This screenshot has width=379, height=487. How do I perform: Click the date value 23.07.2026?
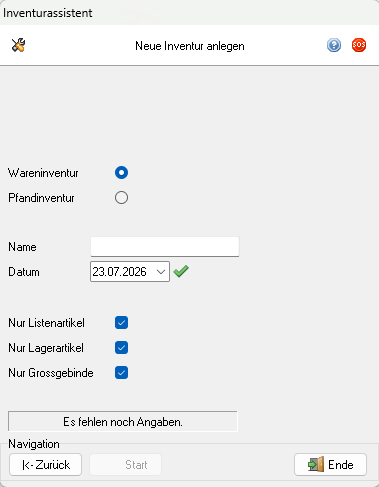coord(119,272)
